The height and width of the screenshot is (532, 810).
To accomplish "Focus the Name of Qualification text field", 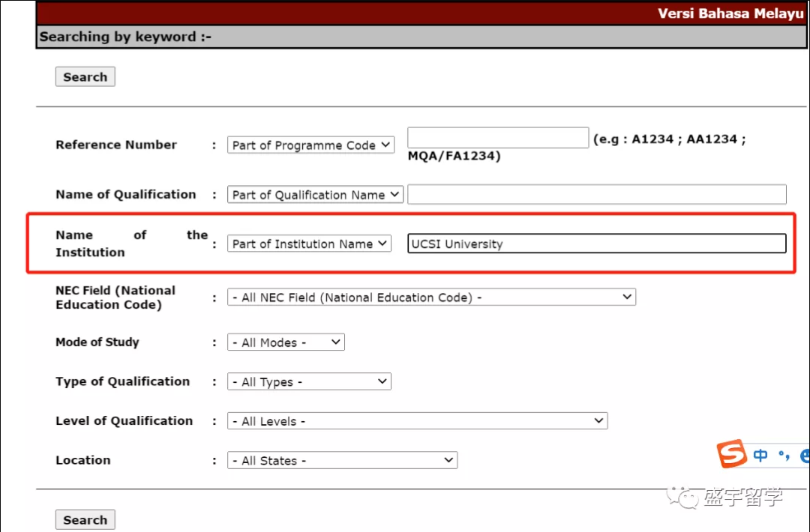I will click(597, 195).
